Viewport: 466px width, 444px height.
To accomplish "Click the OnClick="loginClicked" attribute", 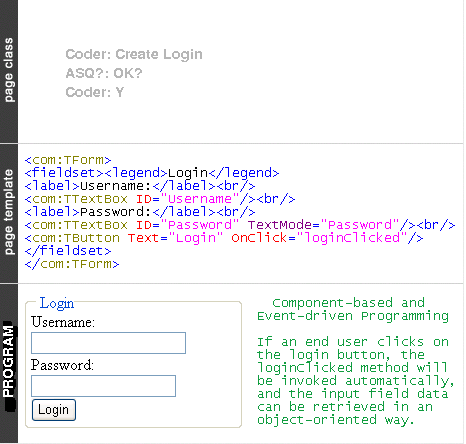I will tap(319, 238).
